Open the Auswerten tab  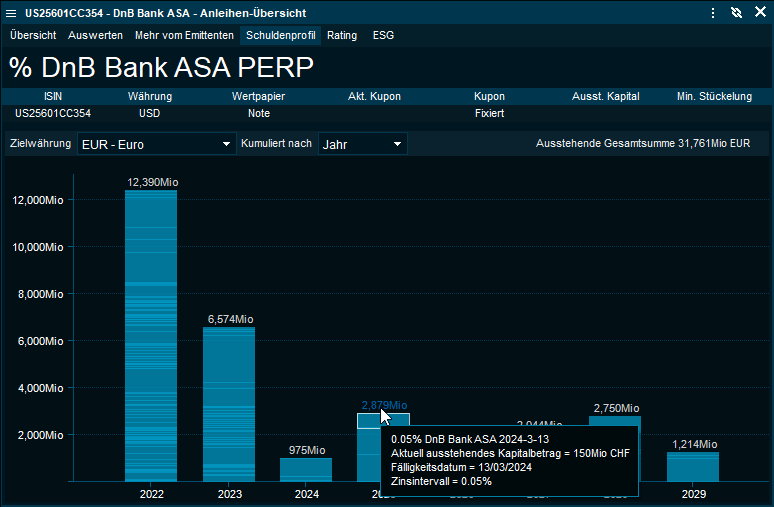[96, 35]
